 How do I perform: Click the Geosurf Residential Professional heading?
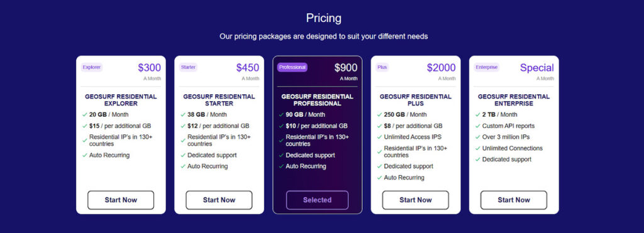click(317, 100)
